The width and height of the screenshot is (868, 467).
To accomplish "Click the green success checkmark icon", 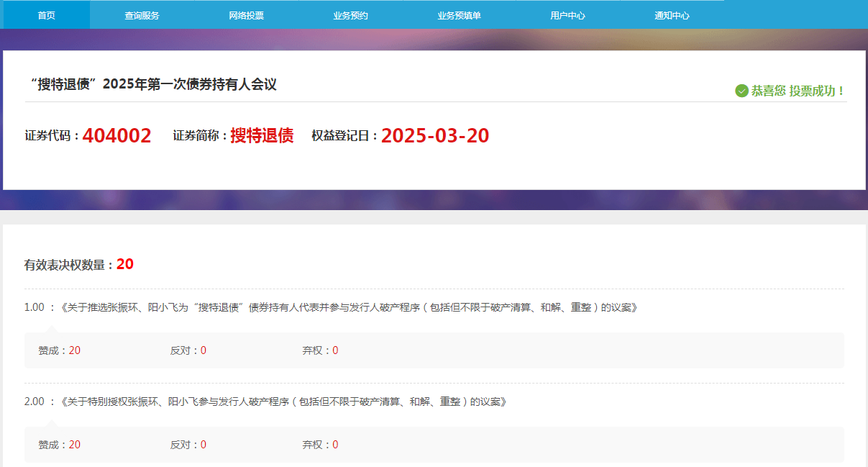I will click(741, 91).
